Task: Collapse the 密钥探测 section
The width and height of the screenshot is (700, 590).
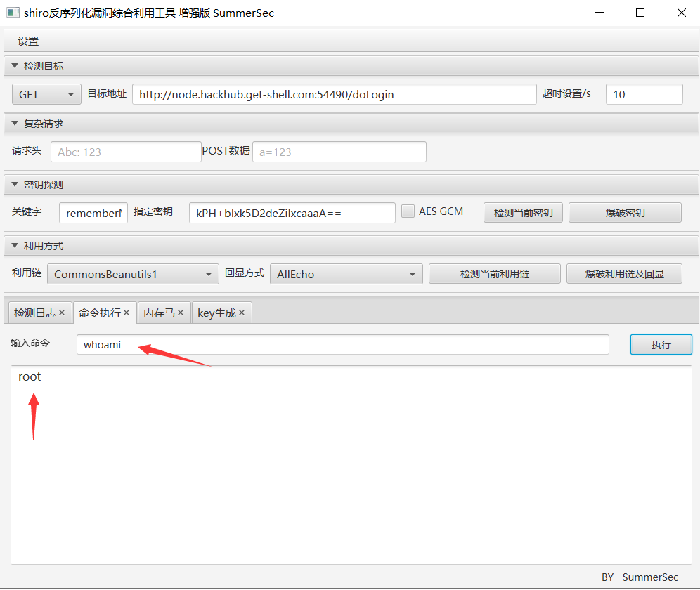Action: pyautogui.click(x=15, y=185)
